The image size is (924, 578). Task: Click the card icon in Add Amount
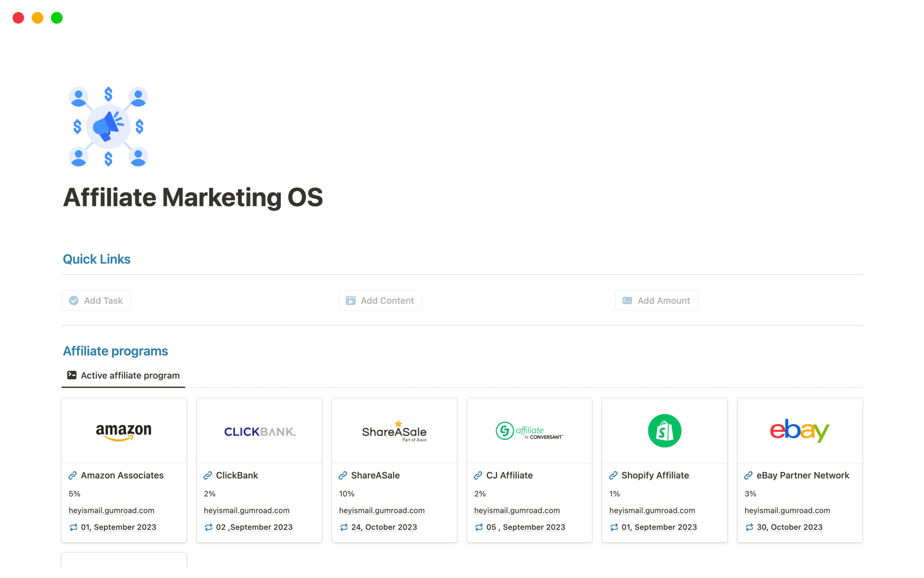(x=627, y=301)
